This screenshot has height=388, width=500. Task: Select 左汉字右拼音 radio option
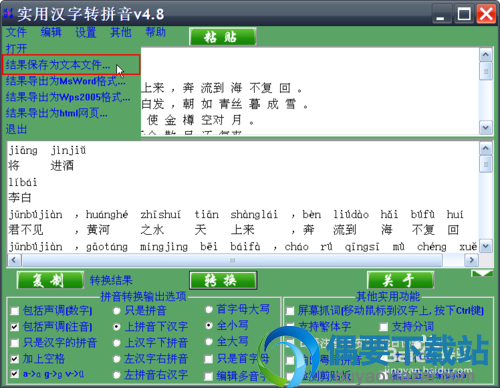click(117, 359)
